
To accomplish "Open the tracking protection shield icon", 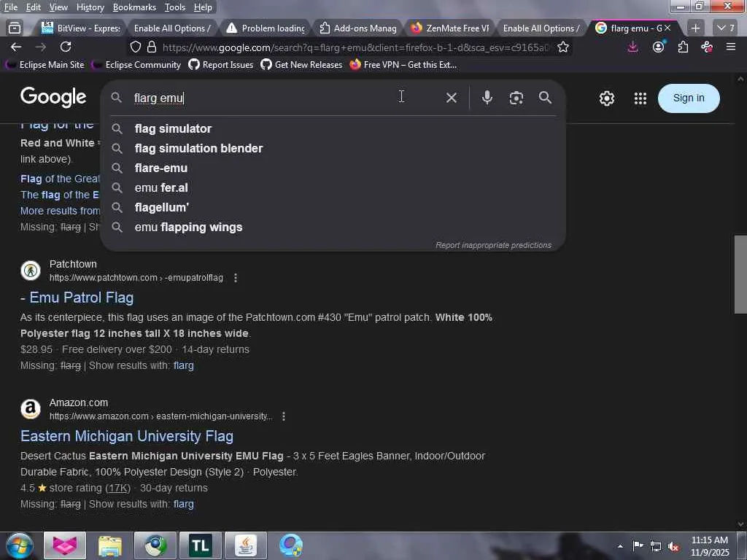I will click(135, 47).
